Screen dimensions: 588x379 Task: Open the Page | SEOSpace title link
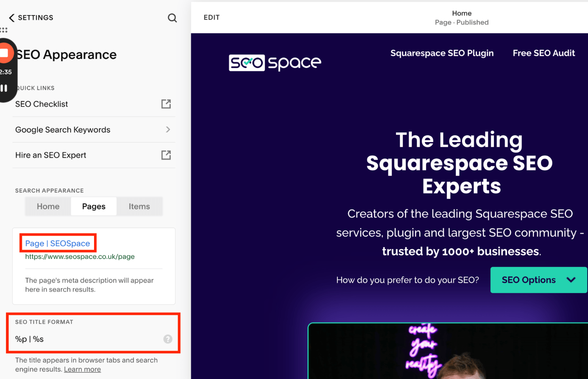(57, 243)
